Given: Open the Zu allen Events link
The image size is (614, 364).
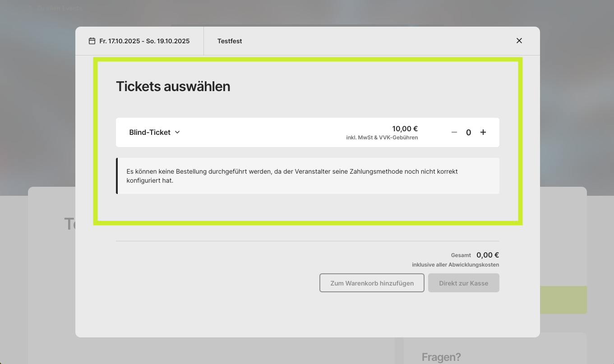Looking at the screenshot, I should tap(60, 8).
